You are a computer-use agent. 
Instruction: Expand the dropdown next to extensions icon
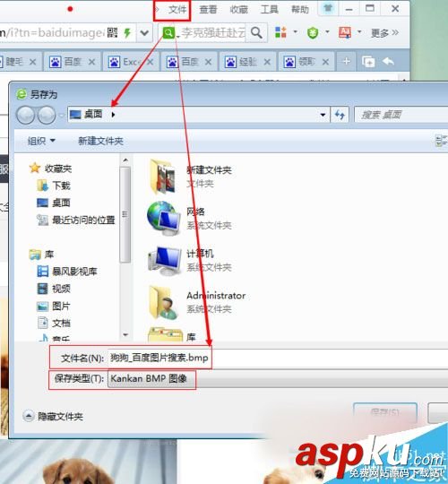click(296, 31)
